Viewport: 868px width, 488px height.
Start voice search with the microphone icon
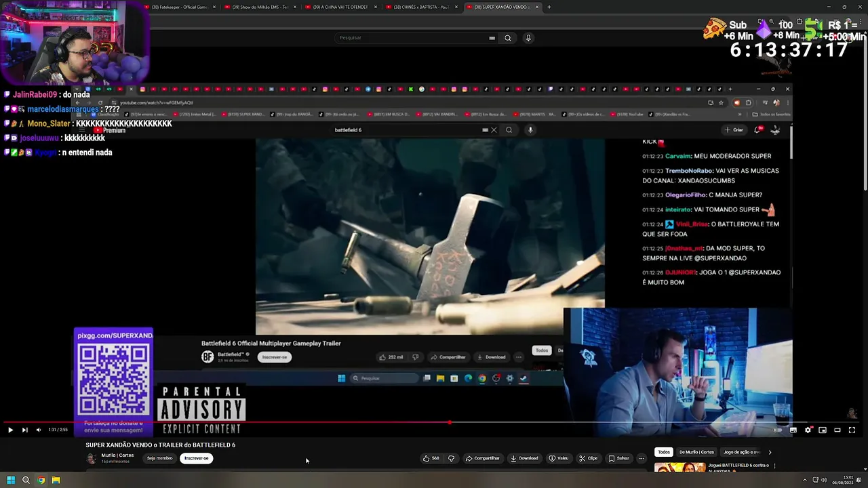click(528, 38)
